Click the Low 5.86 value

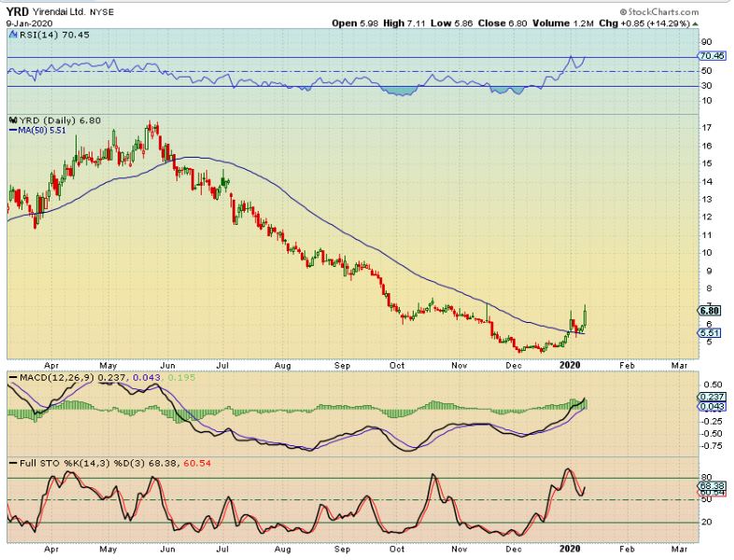tap(451, 23)
